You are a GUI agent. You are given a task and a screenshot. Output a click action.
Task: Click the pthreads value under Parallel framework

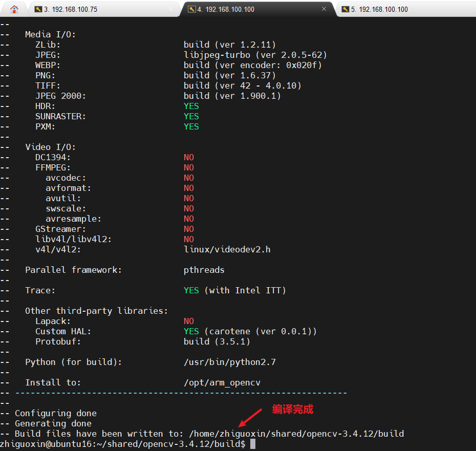pyautogui.click(x=204, y=270)
